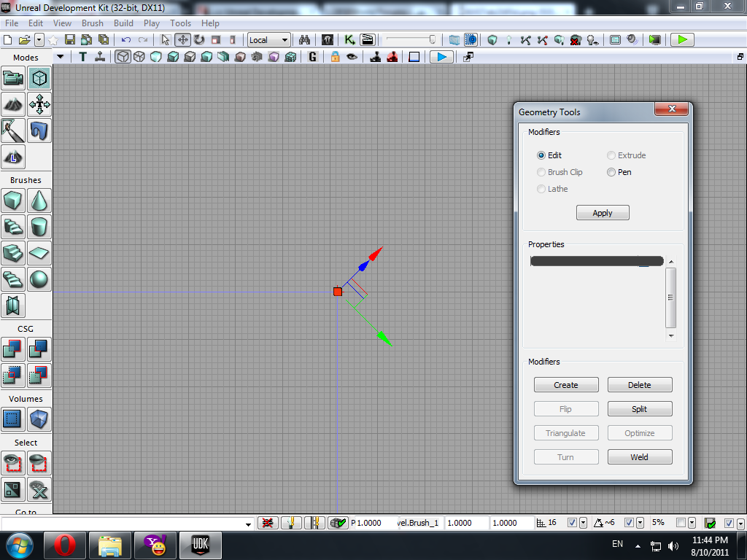Click Apply in Geometry Tools
The image size is (747, 560).
click(x=603, y=213)
